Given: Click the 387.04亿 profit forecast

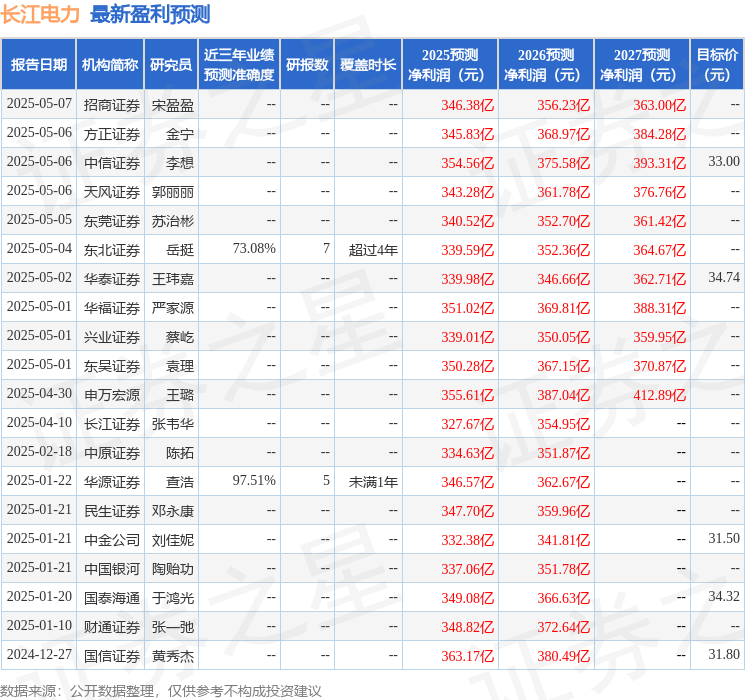Looking at the screenshot, I should [564, 395].
